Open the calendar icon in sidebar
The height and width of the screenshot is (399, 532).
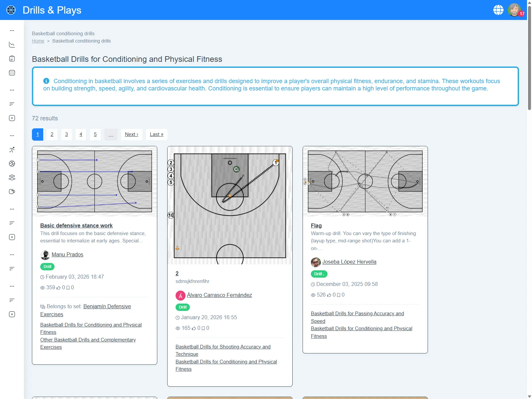coord(12,73)
